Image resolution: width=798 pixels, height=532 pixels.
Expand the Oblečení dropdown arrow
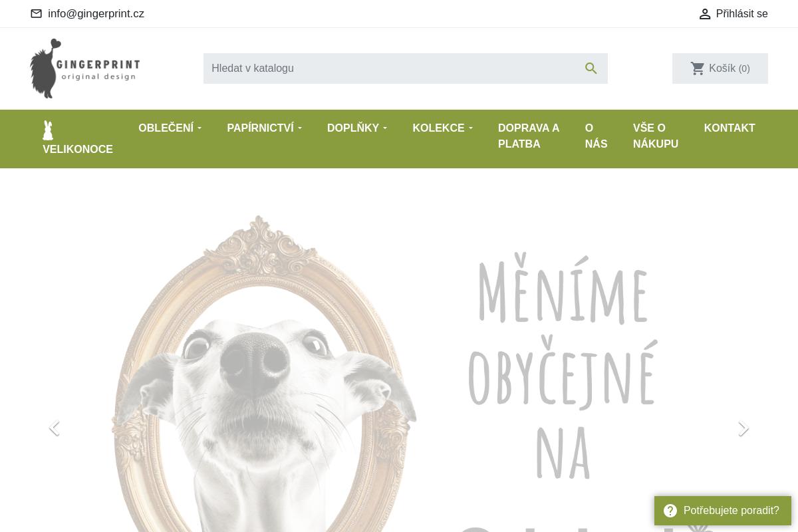199,128
